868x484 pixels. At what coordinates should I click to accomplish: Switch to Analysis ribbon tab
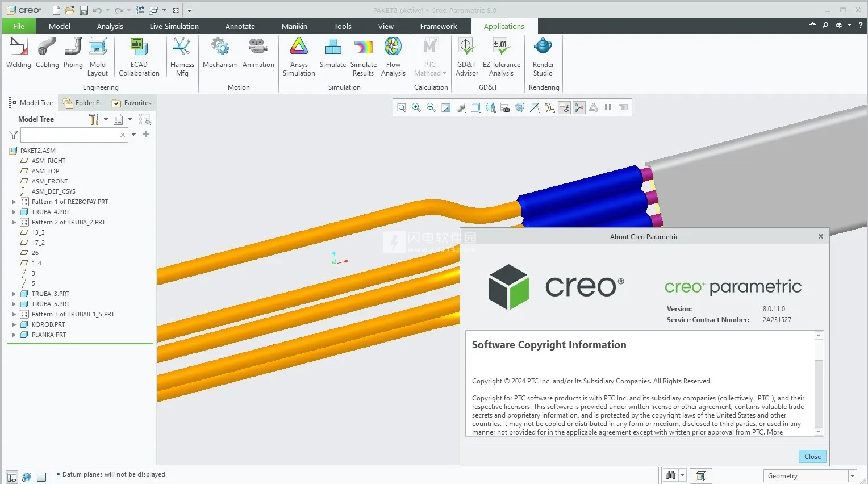[x=110, y=26]
